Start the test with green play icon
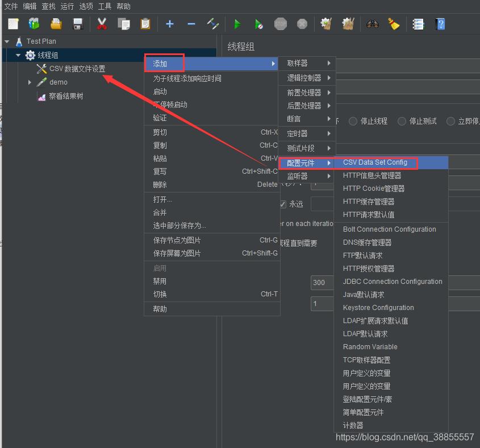The width and height of the screenshot is (480, 448). coord(237,24)
